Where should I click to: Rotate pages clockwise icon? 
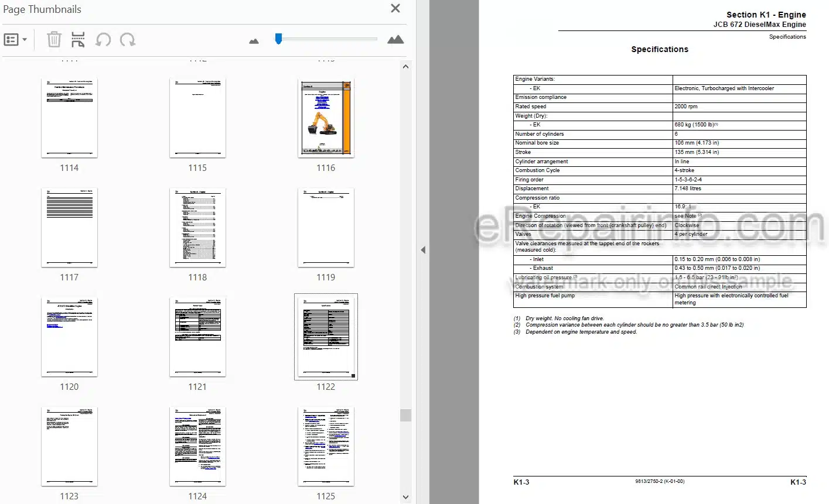point(127,40)
